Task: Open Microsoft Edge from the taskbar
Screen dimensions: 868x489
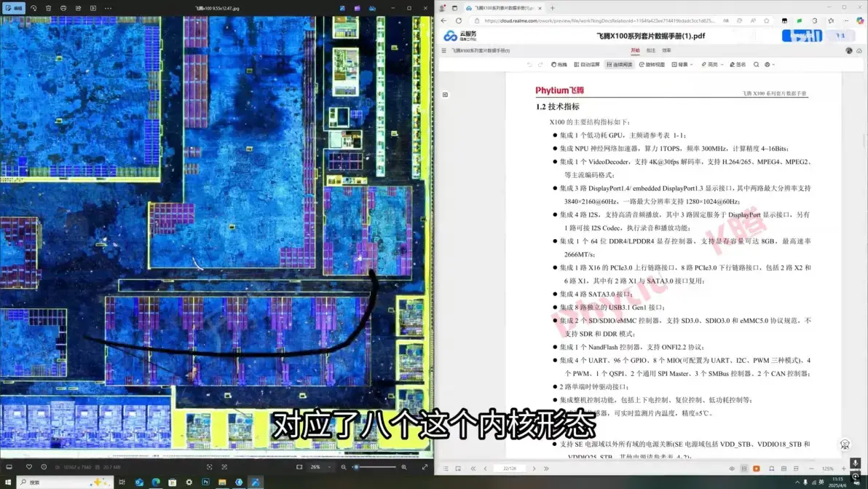Action: coord(156,482)
